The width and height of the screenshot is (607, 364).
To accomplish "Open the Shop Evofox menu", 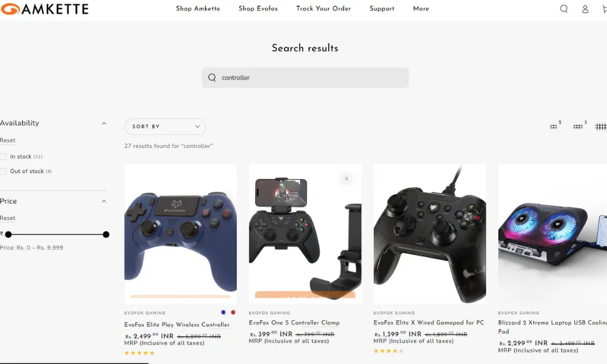I will coord(258,8).
